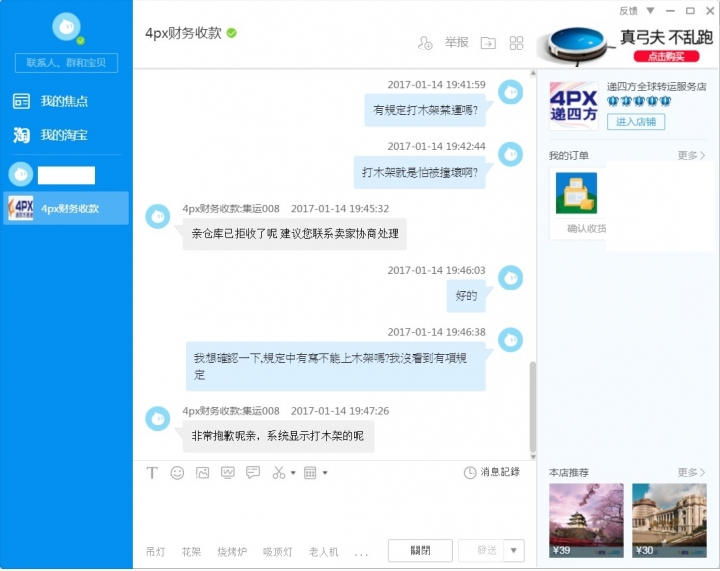Click the avatar of 19:45:32 集运008 message

click(158, 216)
